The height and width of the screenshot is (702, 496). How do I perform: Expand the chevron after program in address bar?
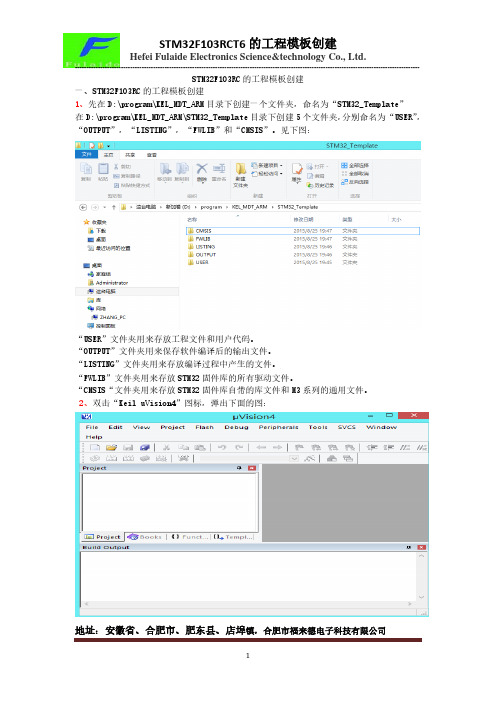tap(227, 207)
